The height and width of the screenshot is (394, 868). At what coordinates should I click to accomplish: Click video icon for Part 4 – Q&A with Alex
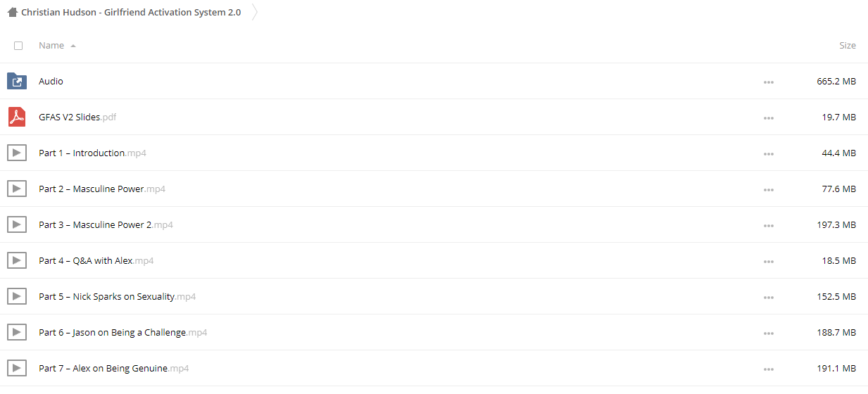coord(17,260)
